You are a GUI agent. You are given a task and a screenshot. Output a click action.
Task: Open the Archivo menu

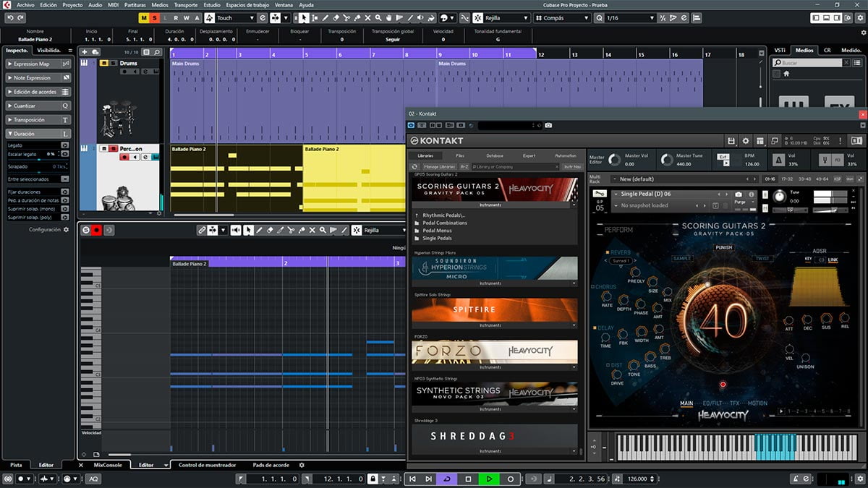[x=25, y=4]
